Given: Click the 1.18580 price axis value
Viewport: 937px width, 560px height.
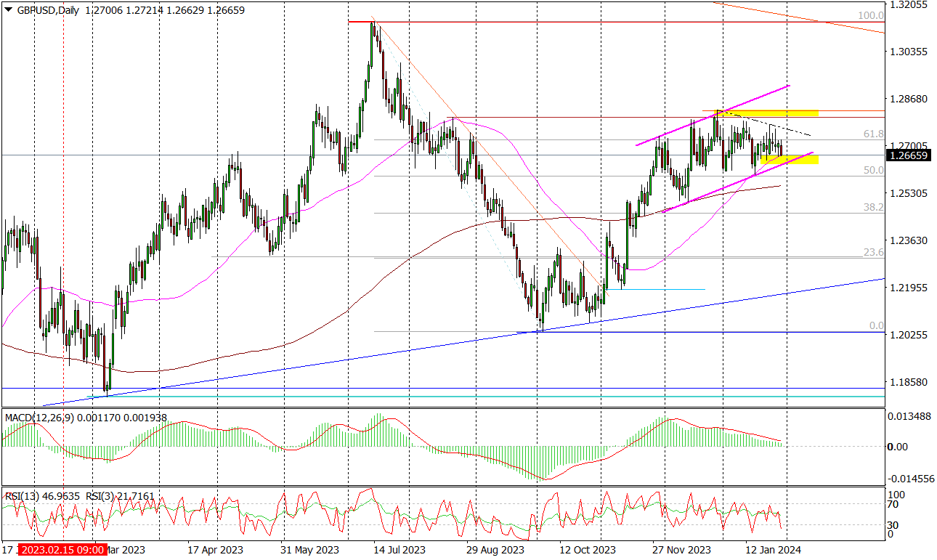Looking at the screenshot, I should tap(908, 382).
